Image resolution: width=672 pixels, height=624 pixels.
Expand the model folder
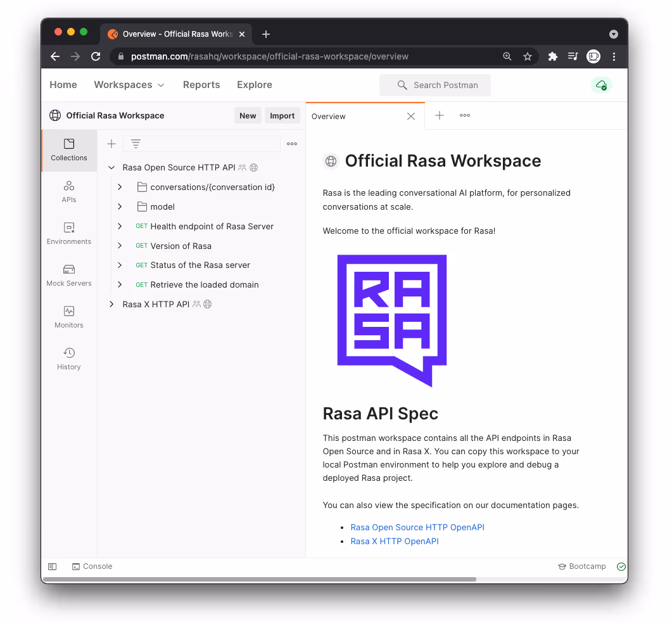(x=120, y=207)
